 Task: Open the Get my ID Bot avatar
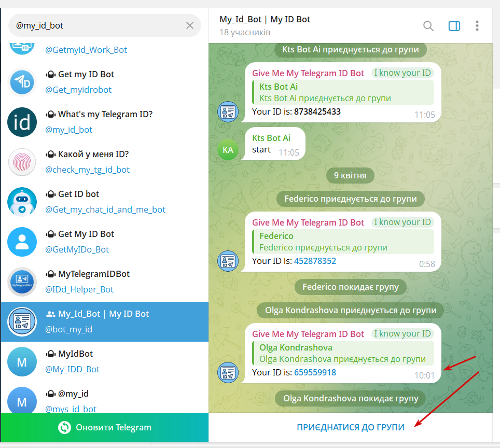click(x=22, y=82)
